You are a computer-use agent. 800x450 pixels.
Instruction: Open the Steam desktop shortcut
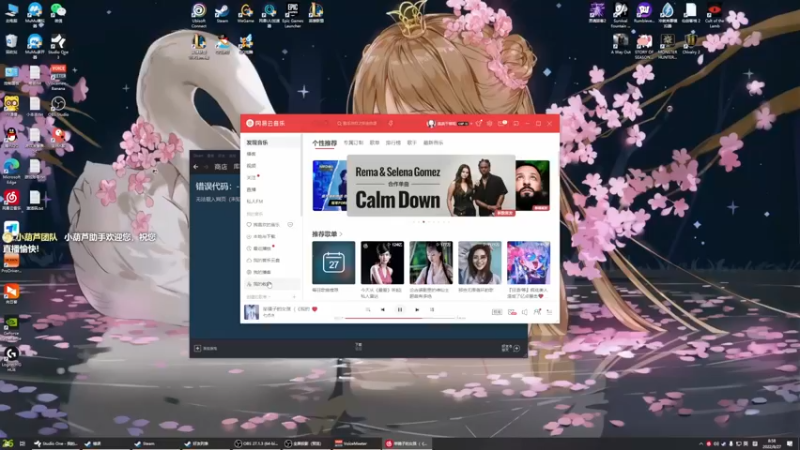[x=222, y=14]
